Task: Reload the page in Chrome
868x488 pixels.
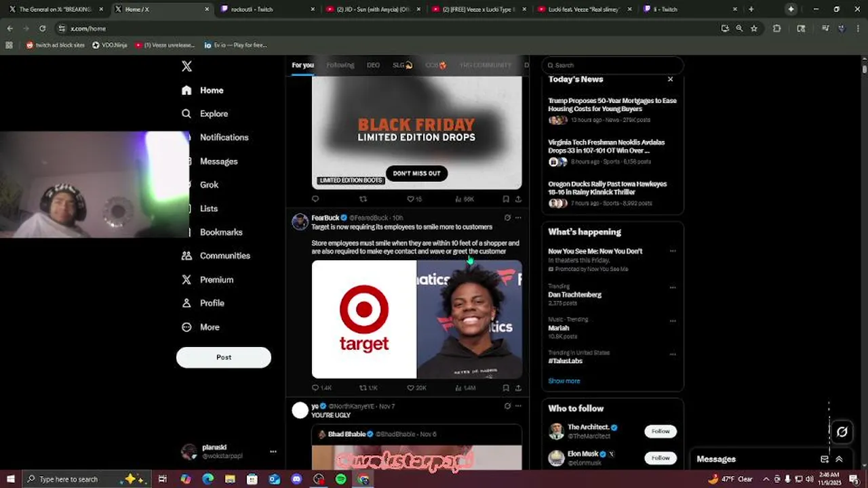Action: [42, 28]
